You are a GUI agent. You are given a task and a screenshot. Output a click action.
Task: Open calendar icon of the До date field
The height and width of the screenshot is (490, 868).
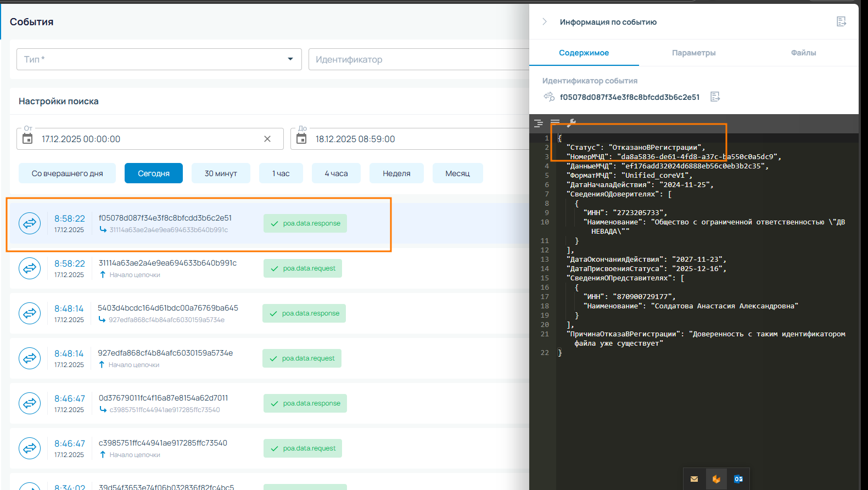(301, 139)
